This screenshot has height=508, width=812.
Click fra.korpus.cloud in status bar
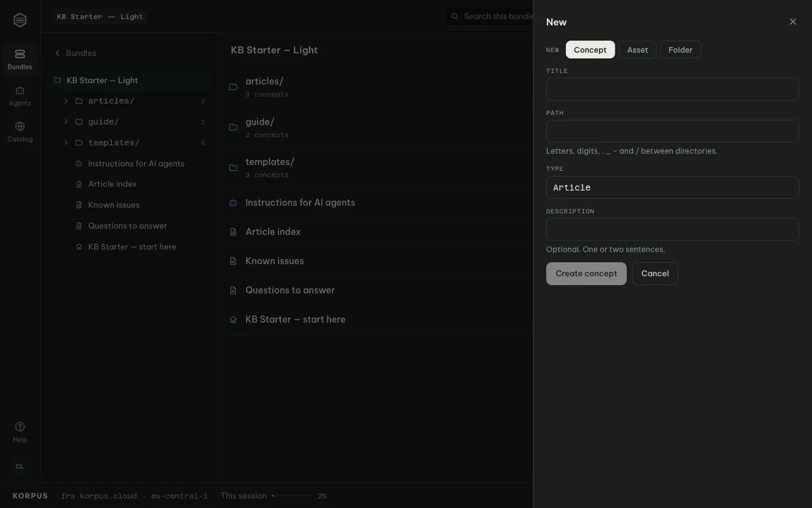[x=99, y=496]
